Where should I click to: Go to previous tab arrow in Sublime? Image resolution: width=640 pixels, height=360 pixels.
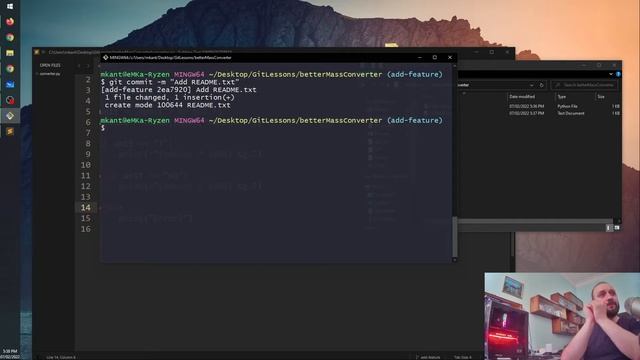pos(79,66)
